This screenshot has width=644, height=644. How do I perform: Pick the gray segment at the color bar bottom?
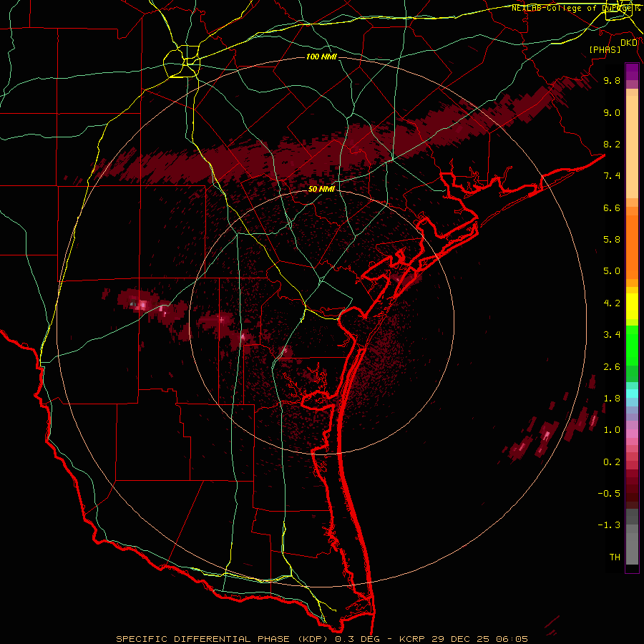click(632, 548)
